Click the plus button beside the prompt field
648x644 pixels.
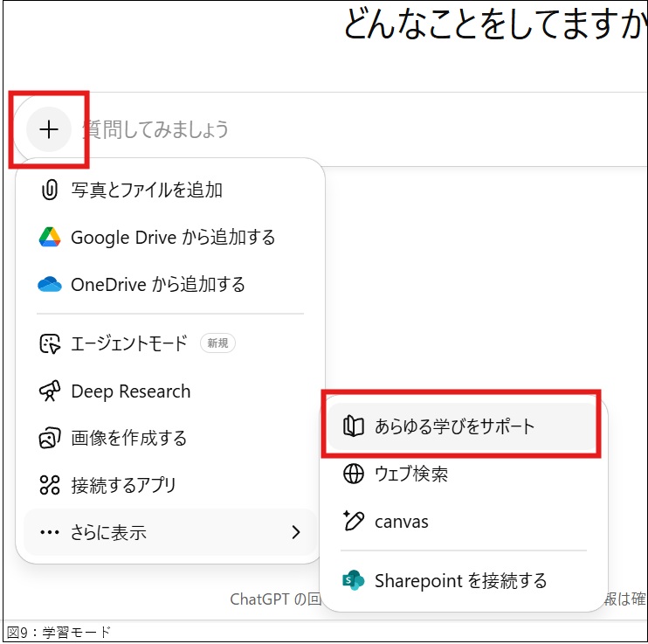click(x=49, y=129)
